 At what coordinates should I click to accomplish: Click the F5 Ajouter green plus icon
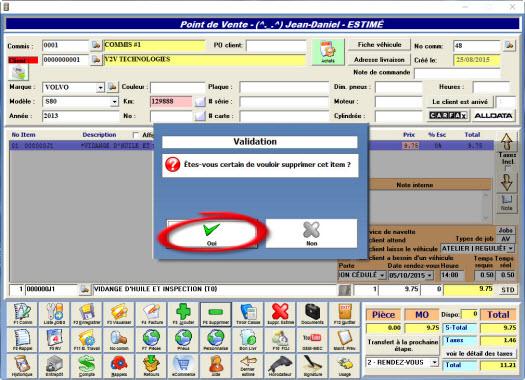(183, 314)
